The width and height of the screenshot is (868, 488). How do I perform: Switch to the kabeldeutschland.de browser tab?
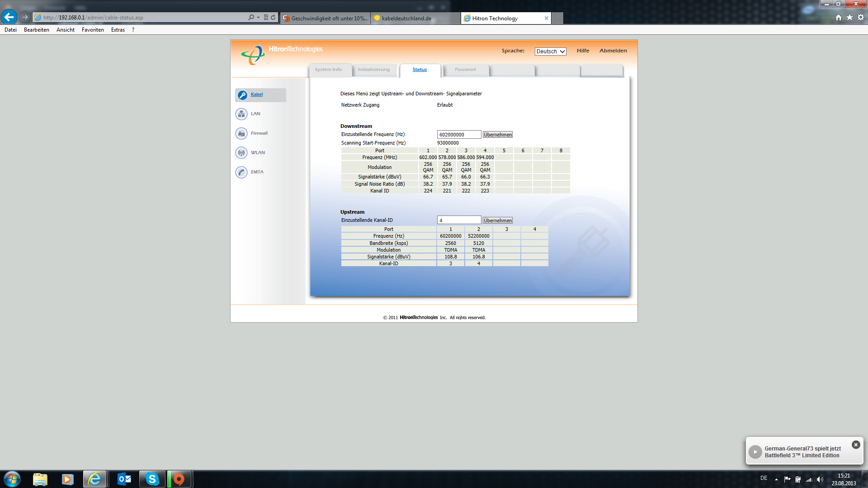click(x=406, y=19)
